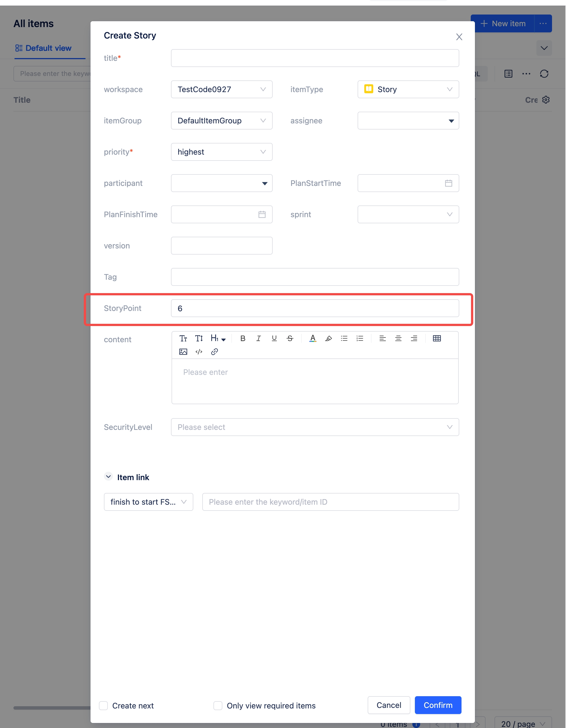Expand the itemType Story dropdown
The height and width of the screenshot is (728, 566).
[x=408, y=89]
